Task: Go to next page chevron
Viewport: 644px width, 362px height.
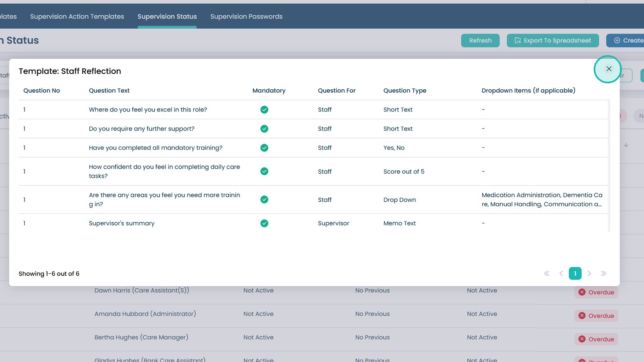Action: click(x=589, y=274)
